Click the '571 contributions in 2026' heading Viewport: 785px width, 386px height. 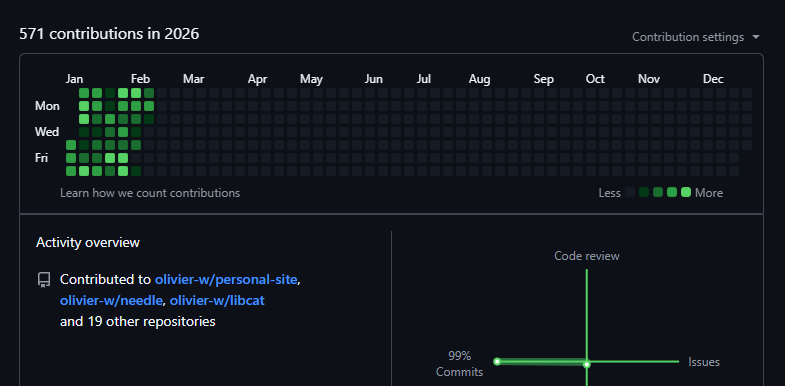(x=109, y=34)
